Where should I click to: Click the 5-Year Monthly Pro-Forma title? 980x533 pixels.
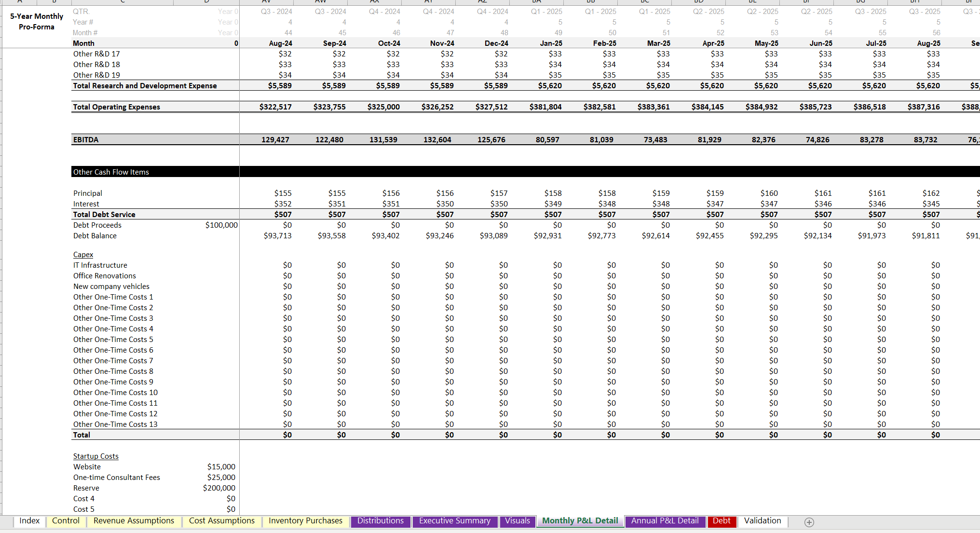pyautogui.click(x=37, y=22)
